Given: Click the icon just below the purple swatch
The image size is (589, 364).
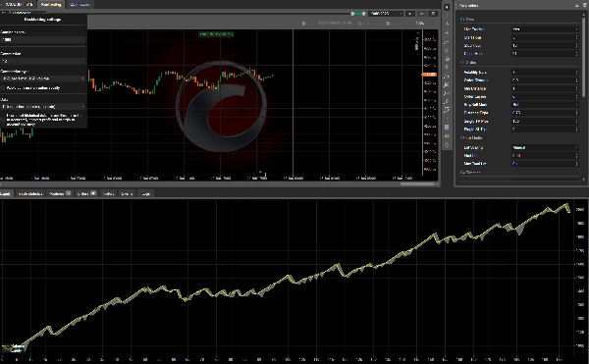Looking at the screenshot, I should [x=447, y=135].
